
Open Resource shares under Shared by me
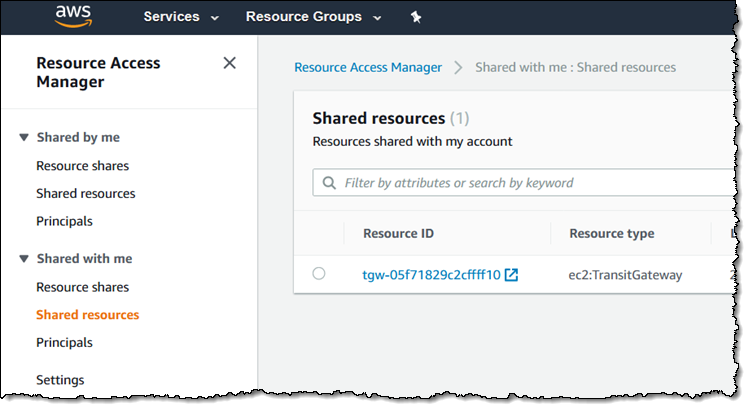[82, 165]
